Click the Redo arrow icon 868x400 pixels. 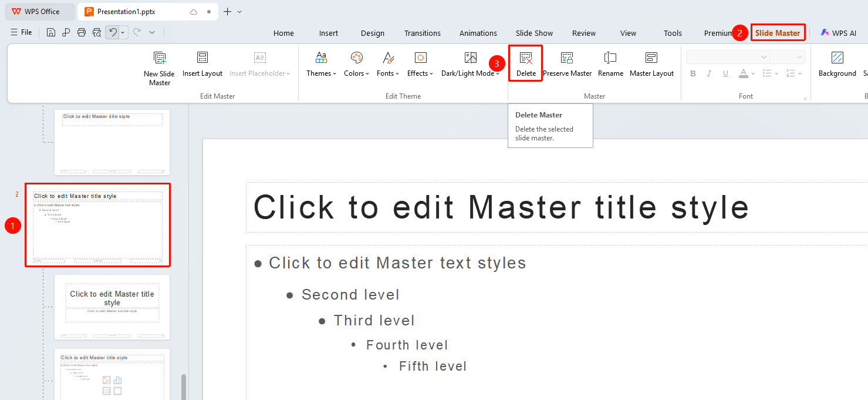point(137,32)
